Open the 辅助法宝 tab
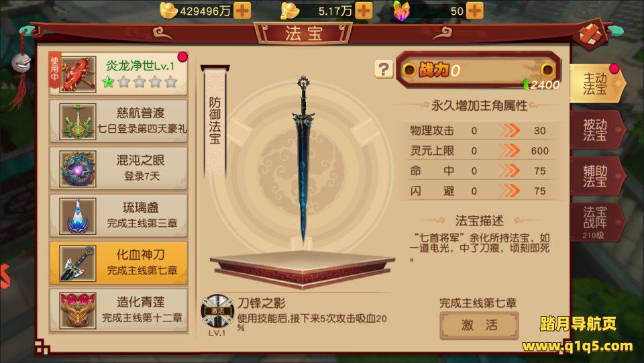 [x=597, y=176]
